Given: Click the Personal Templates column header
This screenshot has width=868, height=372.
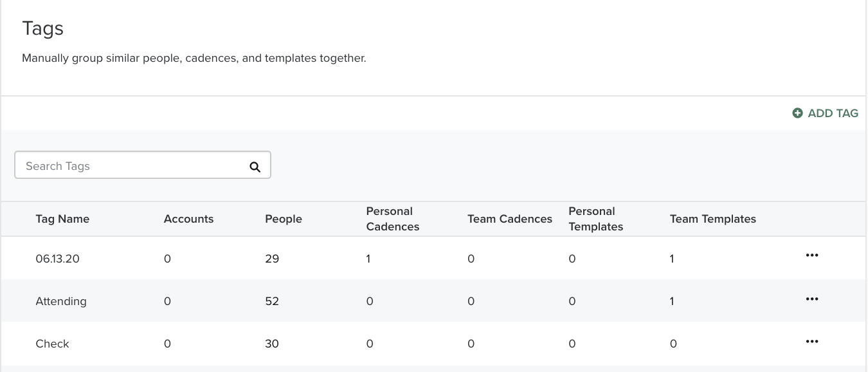Looking at the screenshot, I should (595, 219).
